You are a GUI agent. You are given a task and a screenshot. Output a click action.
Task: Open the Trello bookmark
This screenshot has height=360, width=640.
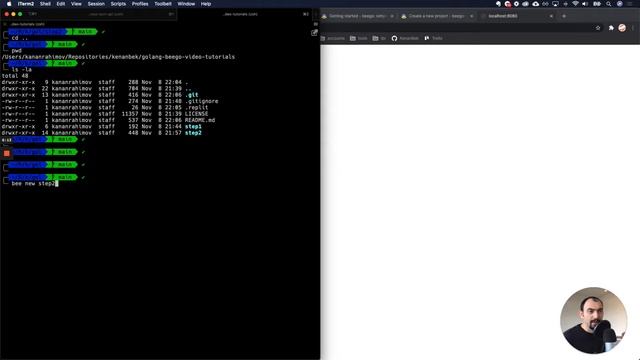click(x=433, y=38)
